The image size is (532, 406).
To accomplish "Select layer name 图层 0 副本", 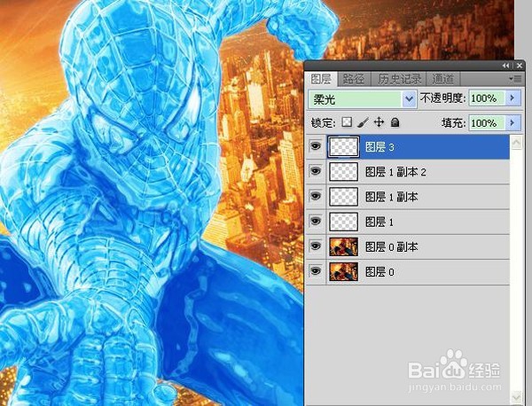I will click(x=391, y=247).
